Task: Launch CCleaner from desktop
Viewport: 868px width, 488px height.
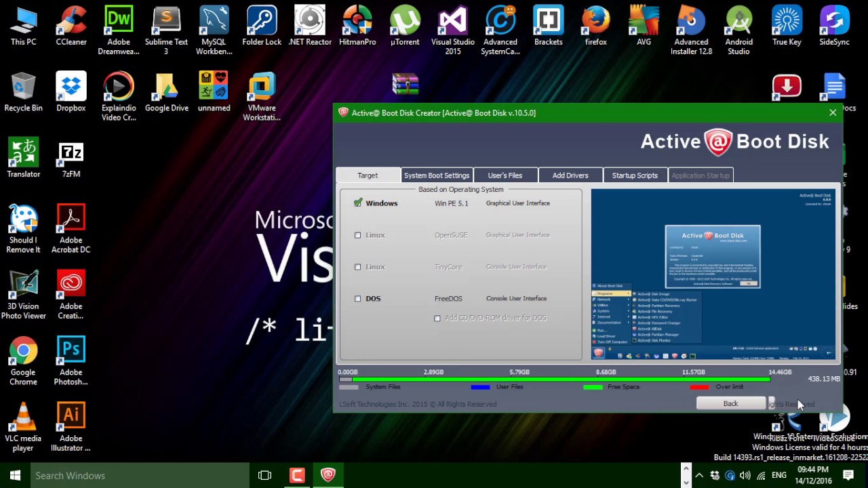Action: [x=71, y=27]
